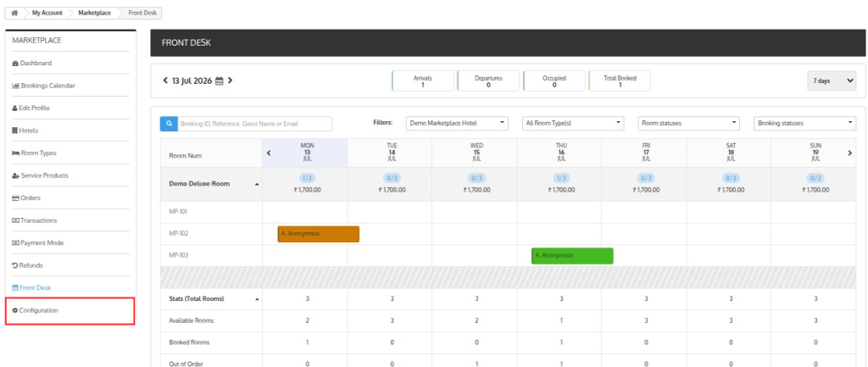The height and width of the screenshot is (367, 868).
Task: Go to previous date before 13 Jul 2026
Action: [x=165, y=81]
